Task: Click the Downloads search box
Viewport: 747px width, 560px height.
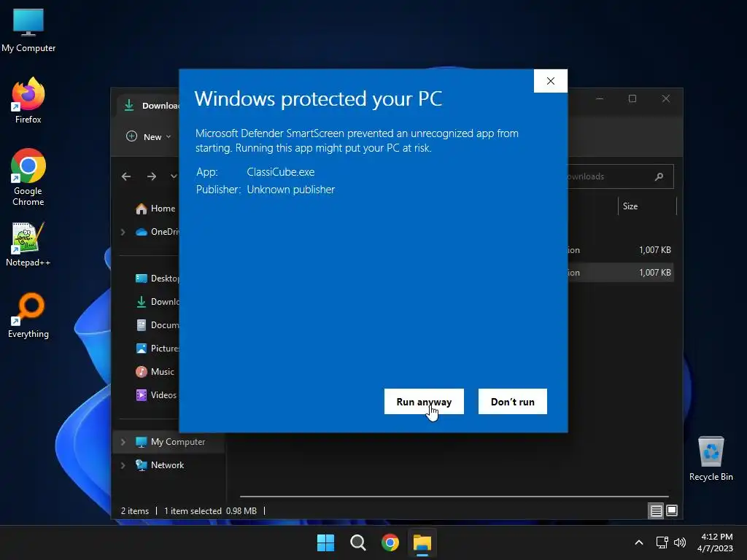Action: [620, 176]
